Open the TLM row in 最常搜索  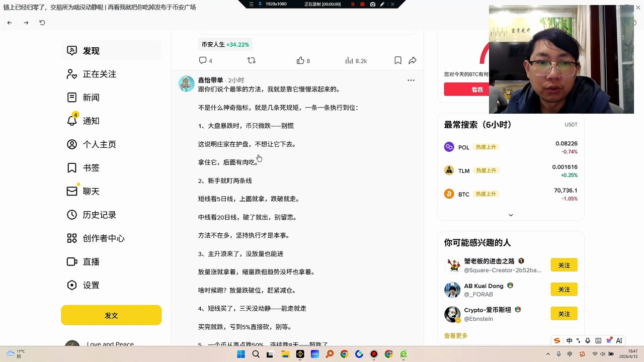pyautogui.click(x=511, y=170)
